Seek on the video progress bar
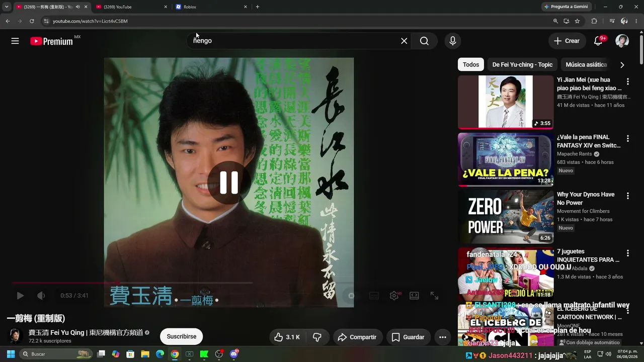The height and width of the screenshot is (362, 644). [x=228, y=283]
